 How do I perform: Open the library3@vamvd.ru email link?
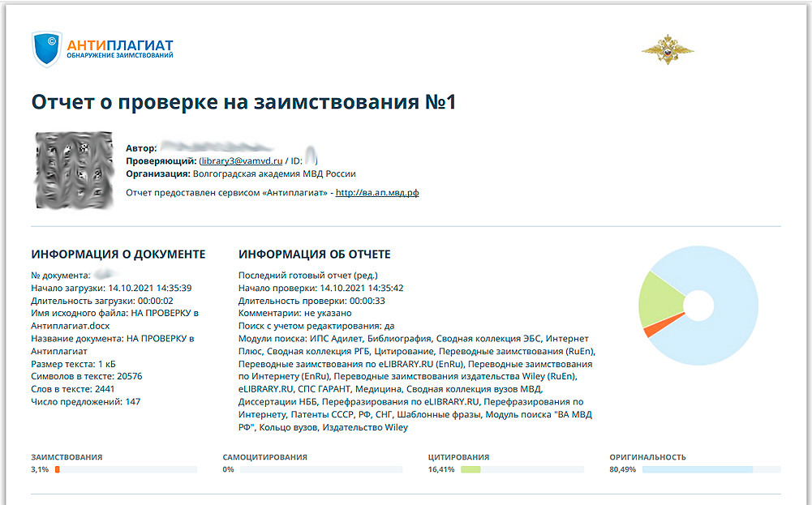click(242, 161)
